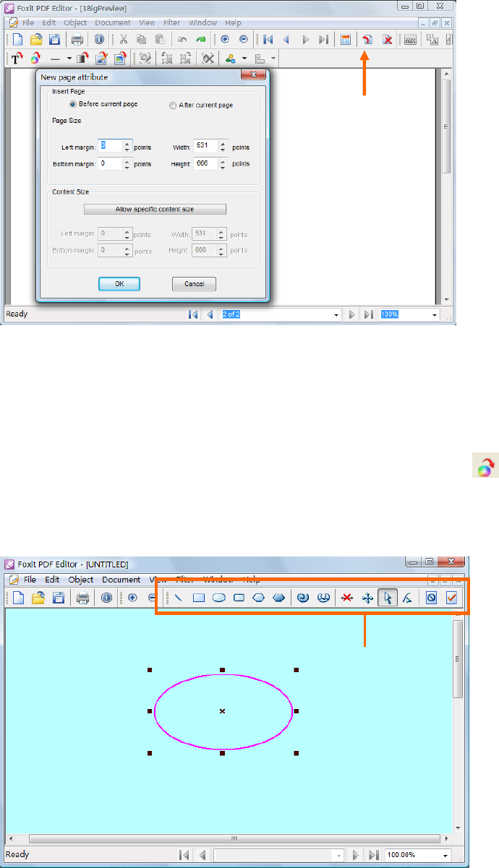Click Add Text 'T' tool in 3BigPreview
499x868 pixels.
point(18,59)
